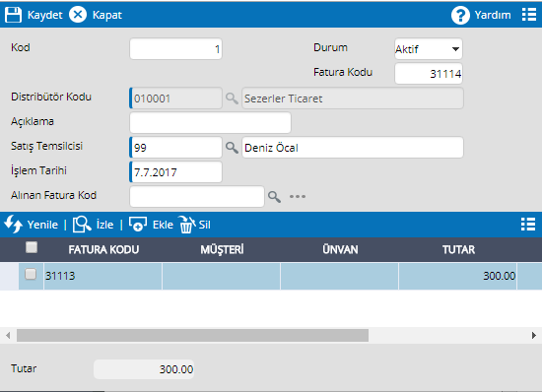Select the cell with invoice code 31113
The height and width of the screenshot is (392, 542).
(x=103, y=276)
